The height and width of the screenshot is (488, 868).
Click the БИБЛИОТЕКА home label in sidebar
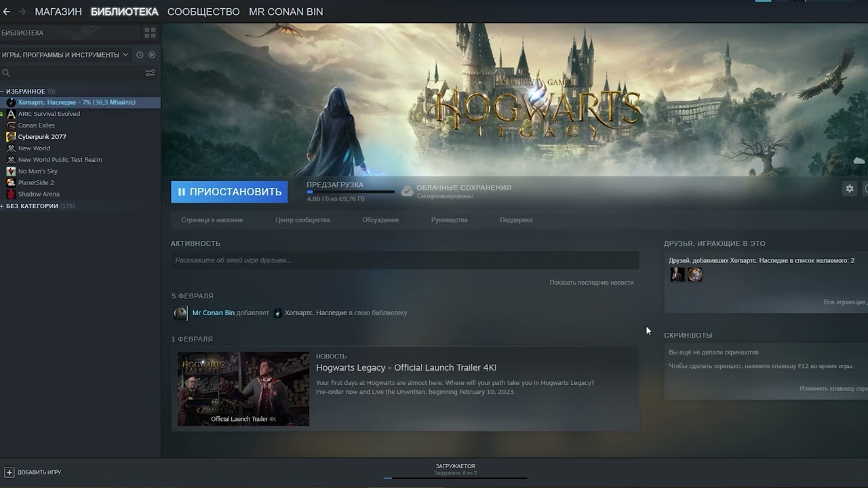pos(22,33)
